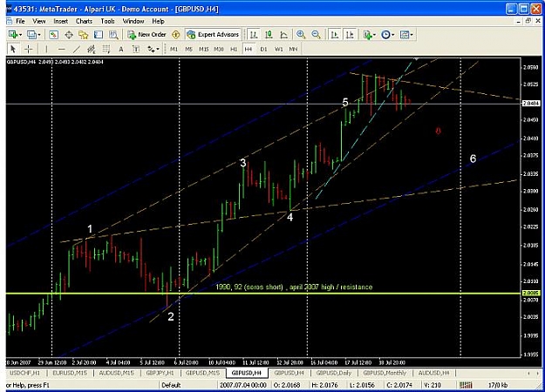Zoom in on the chart
545x392 pixels.
[x=301, y=34]
